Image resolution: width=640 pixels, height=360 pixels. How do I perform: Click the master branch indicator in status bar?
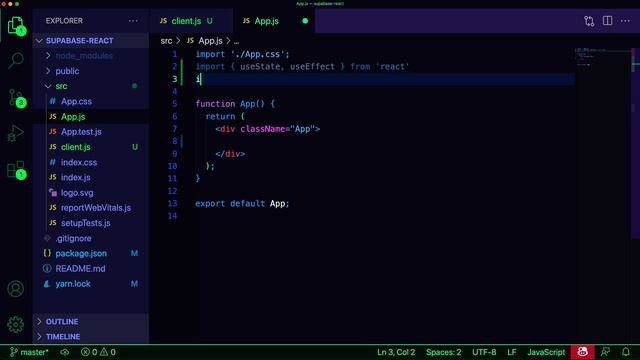click(29, 352)
